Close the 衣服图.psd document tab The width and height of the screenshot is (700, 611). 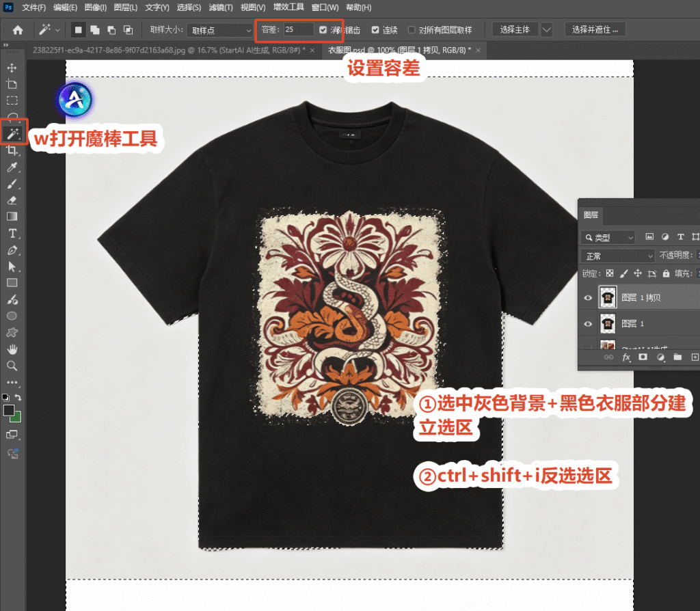478,51
